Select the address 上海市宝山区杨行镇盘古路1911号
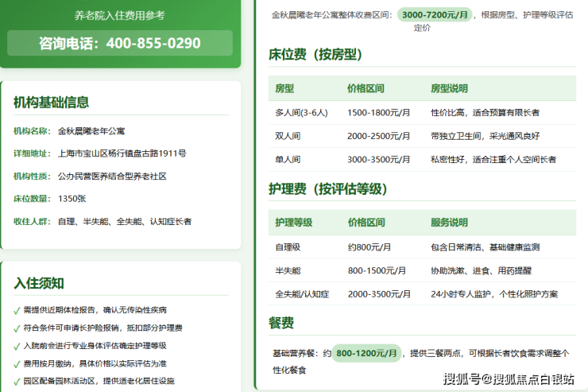The height and width of the screenshot is (392, 588). coord(122,153)
